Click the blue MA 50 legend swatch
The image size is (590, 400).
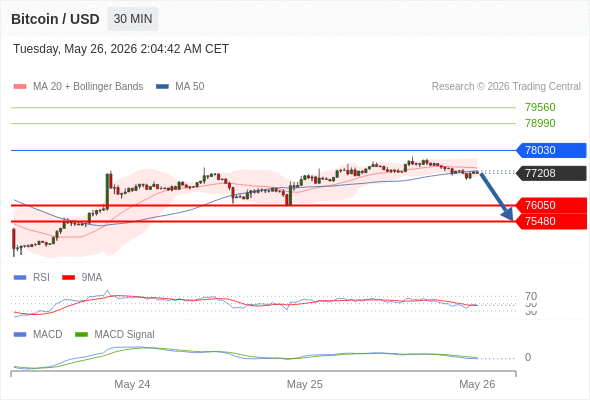(162, 87)
